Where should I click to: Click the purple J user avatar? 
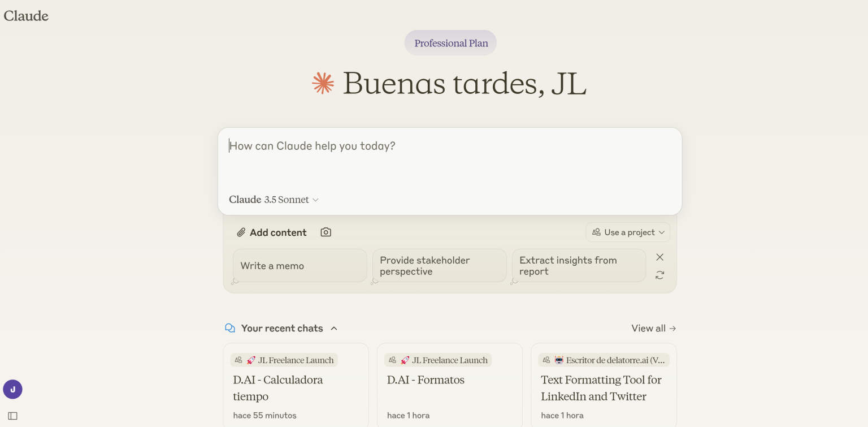point(12,389)
